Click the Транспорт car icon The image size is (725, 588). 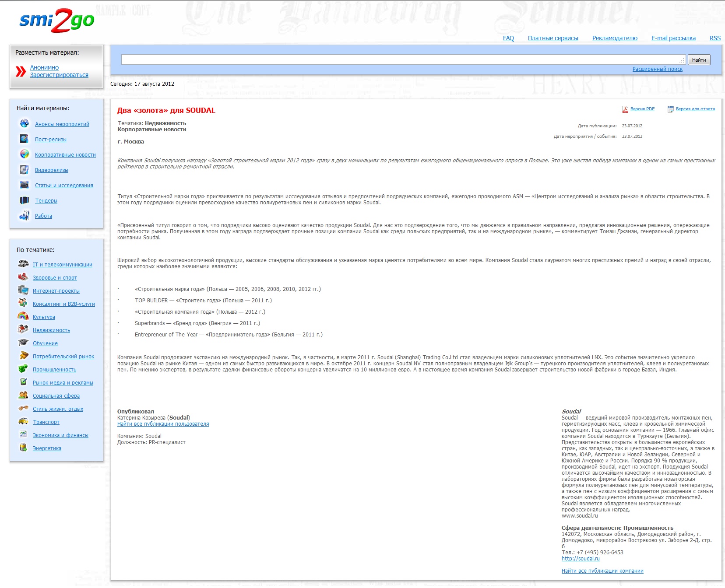pyautogui.click(x=23, y=421)
